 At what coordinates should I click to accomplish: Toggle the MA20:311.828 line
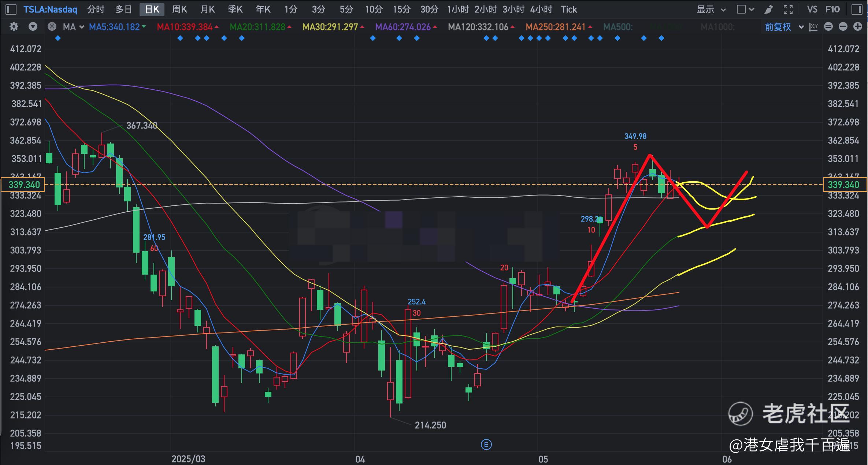click(260, 27)
